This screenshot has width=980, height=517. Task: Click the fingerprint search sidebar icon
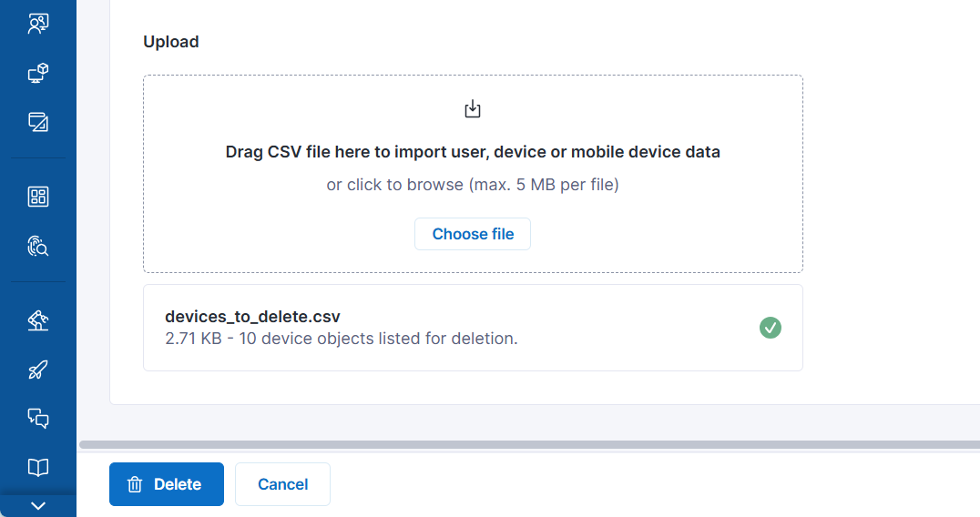click(x=37, y=246)
